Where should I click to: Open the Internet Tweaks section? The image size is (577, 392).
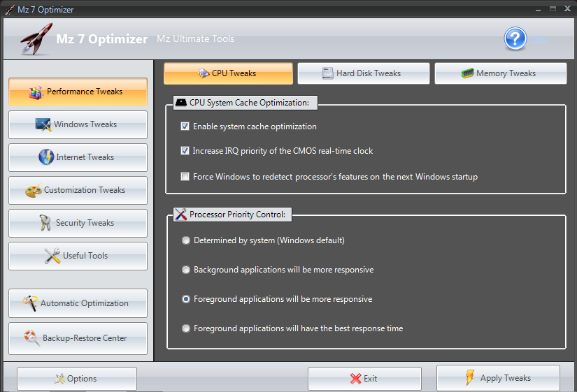pos(78,157)
